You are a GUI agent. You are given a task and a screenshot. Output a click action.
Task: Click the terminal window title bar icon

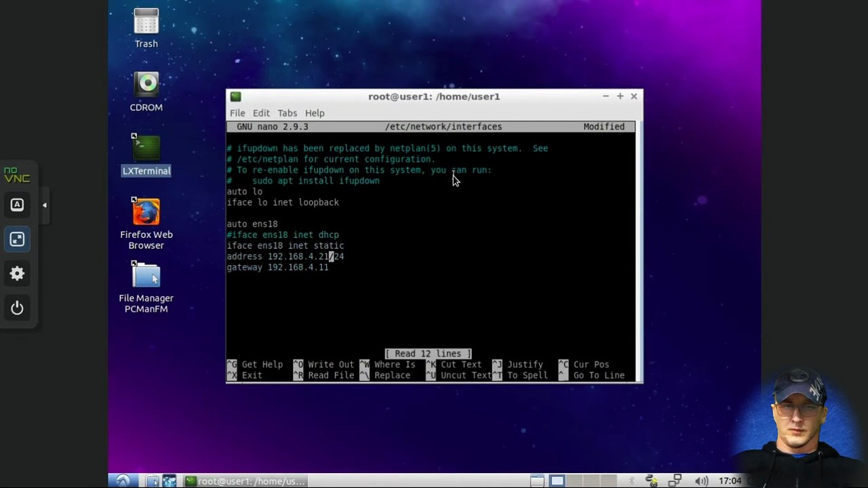coord(235,96)
